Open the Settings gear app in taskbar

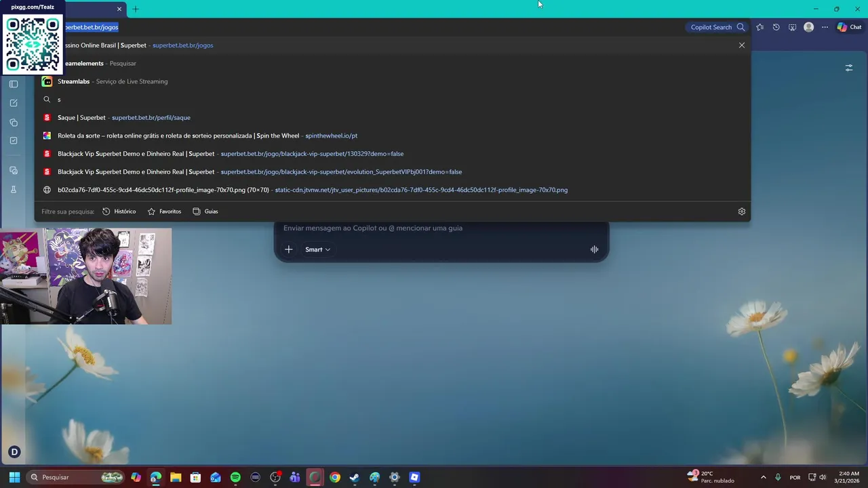[x=395, y=477]
